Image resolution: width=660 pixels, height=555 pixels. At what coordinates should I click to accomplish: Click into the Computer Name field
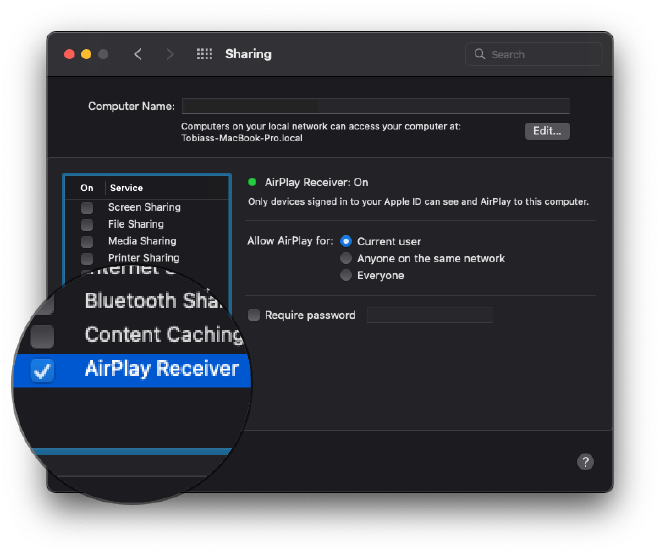(375, 106)
